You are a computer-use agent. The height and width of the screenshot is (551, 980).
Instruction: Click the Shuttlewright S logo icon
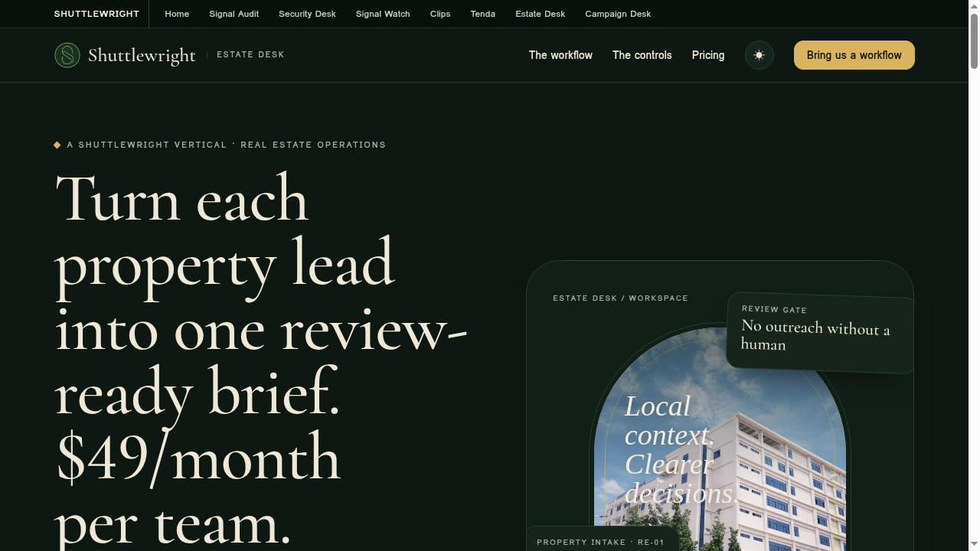point(67,55)
